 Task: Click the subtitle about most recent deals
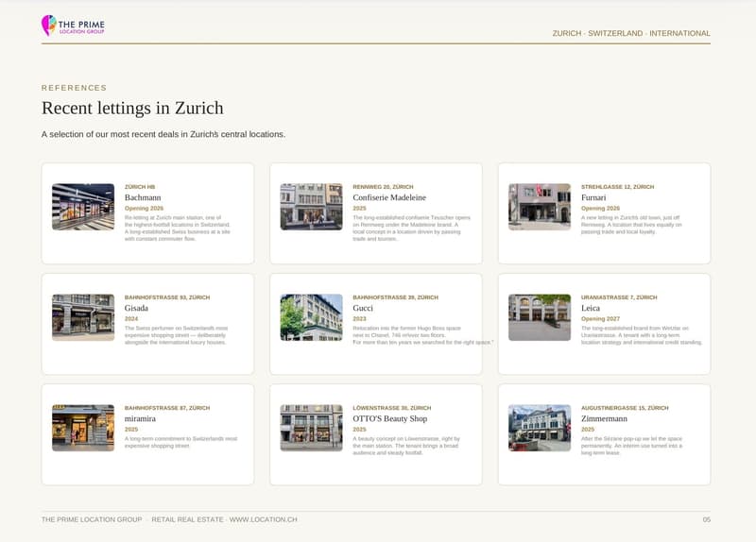(x=163, y=134)
